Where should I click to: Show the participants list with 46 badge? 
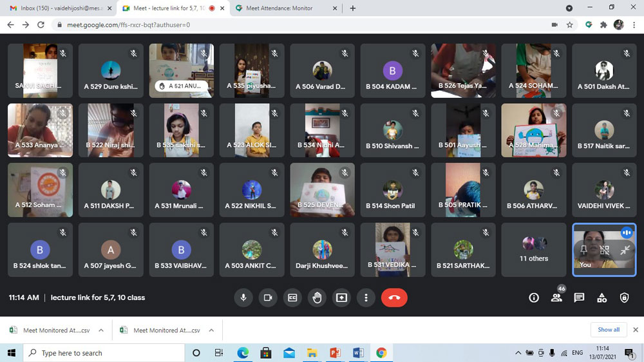click(556, 298)
